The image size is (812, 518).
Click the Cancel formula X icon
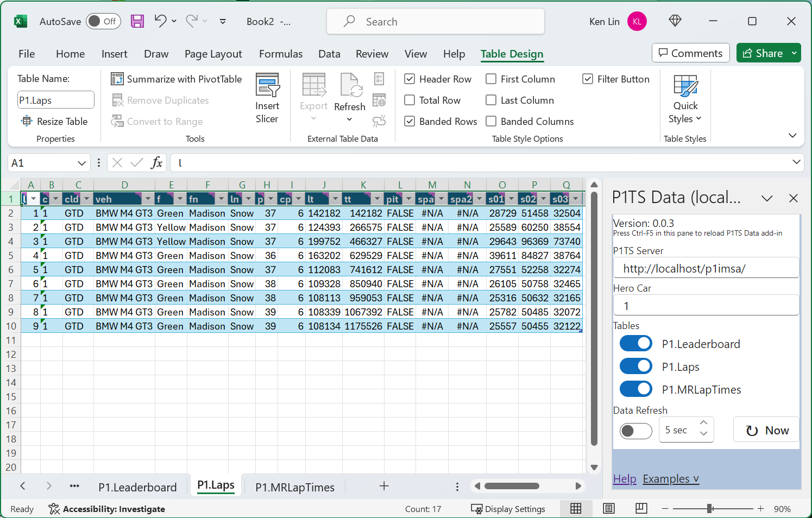tap(117, 162)
